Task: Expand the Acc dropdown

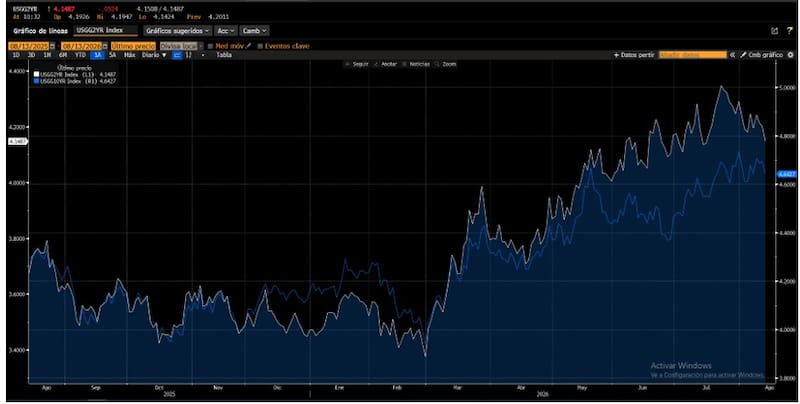Action: pos(225,31)
